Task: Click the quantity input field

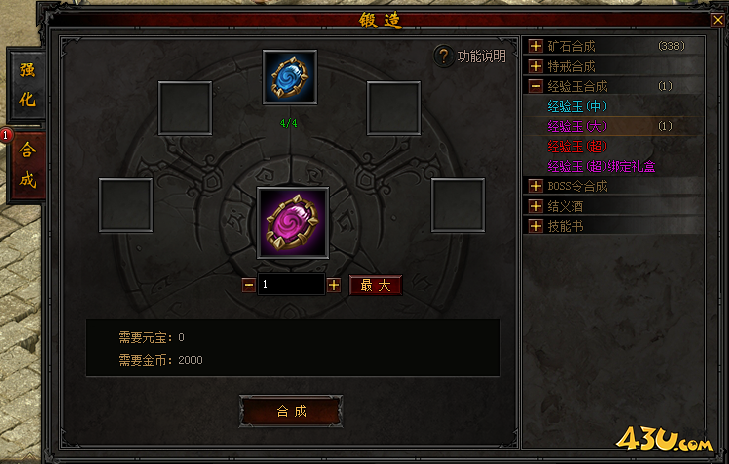Action: (x=291, y=285)
